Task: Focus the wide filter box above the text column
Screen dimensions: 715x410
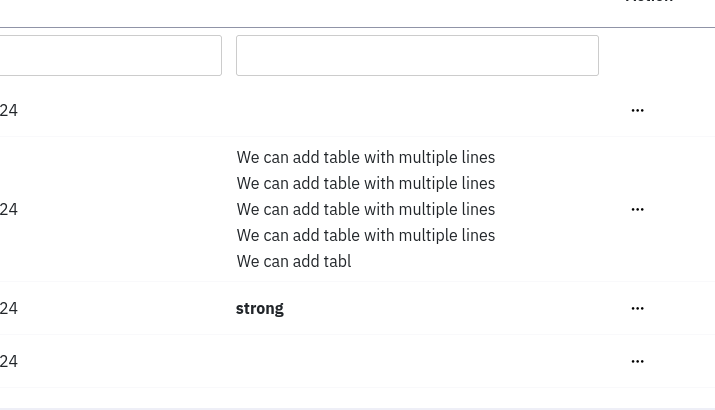Action: pos(417,56)
